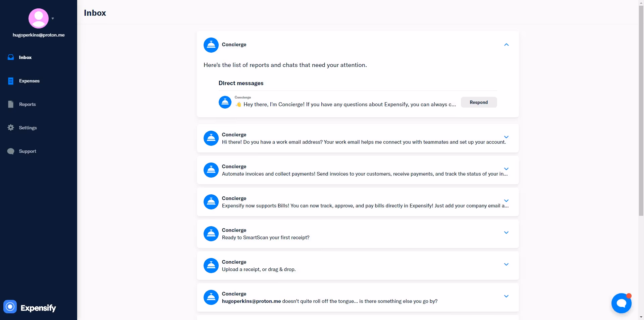Collapse the first Concierge card
This screenshot has height=320, width=644.
tap(506, 45)
